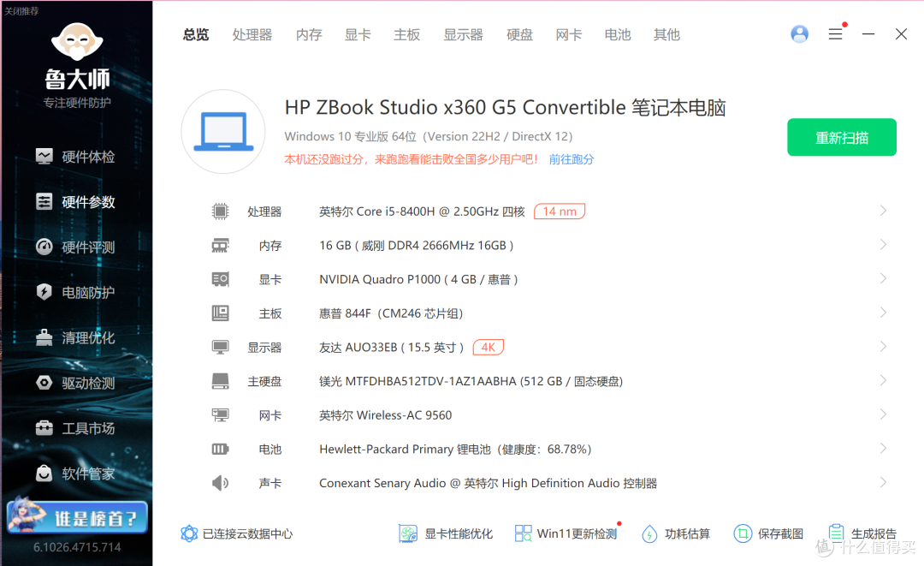Click the 鲁大师 logo avatar
924x566 pixels.
click(x=77, y=41)
